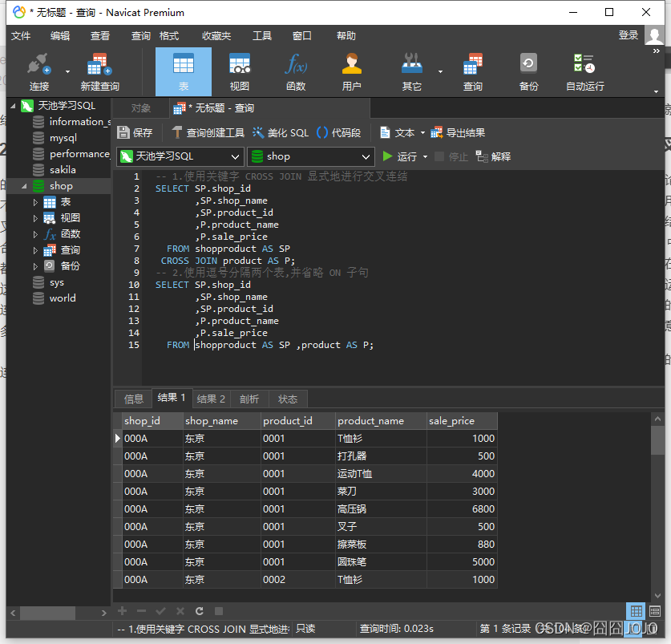The image size is (671, 644).
Task: Switch to the 状态 tab
Action: pos(288,399)
